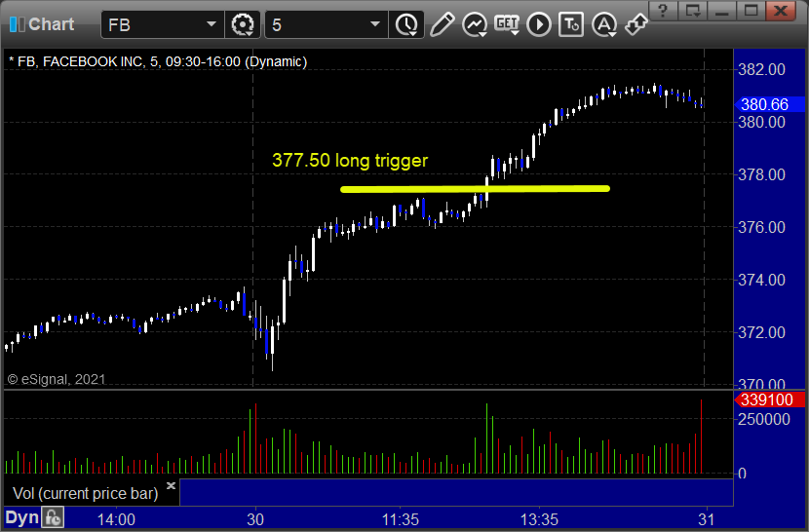Click the 376.00 price axis label
The image size is (809, 532).
761,228
